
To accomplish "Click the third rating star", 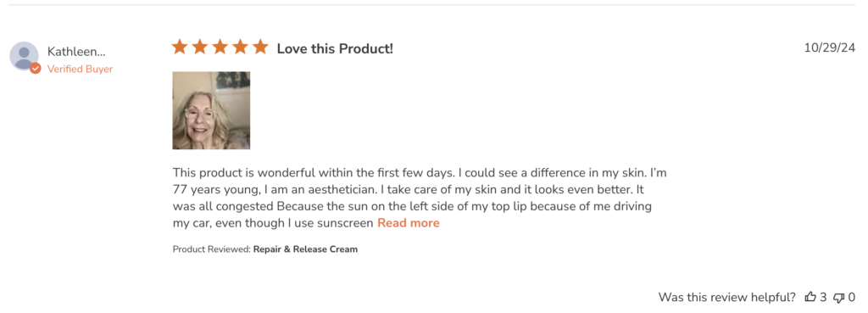I will pyautogui.click(x=220, y=48).
